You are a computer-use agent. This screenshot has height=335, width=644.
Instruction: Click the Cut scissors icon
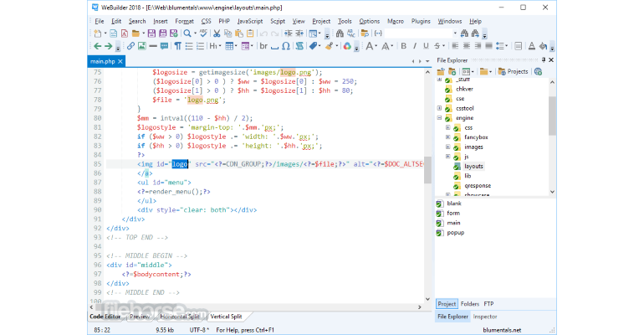pyautogui.click(x=217, y=33)
